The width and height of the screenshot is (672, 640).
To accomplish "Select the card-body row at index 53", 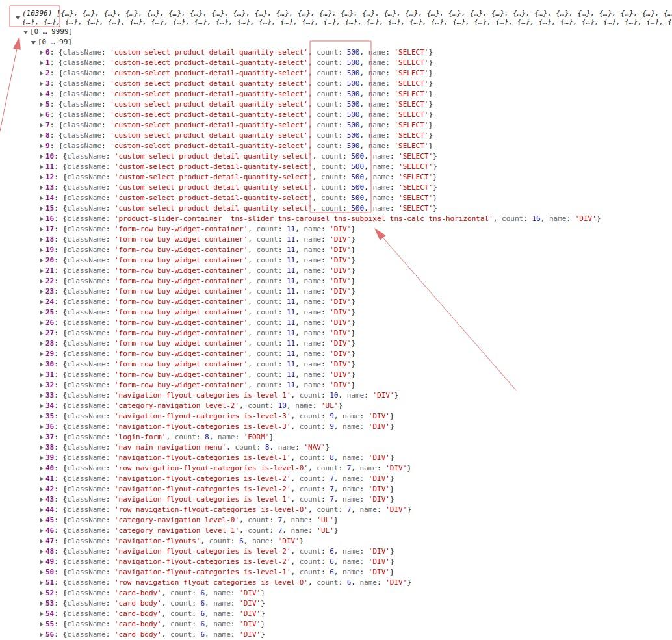I will (155, 603).
